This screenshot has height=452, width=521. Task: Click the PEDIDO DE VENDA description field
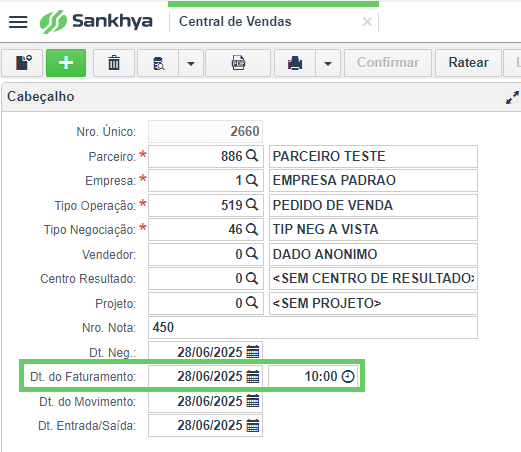point(373,205)
